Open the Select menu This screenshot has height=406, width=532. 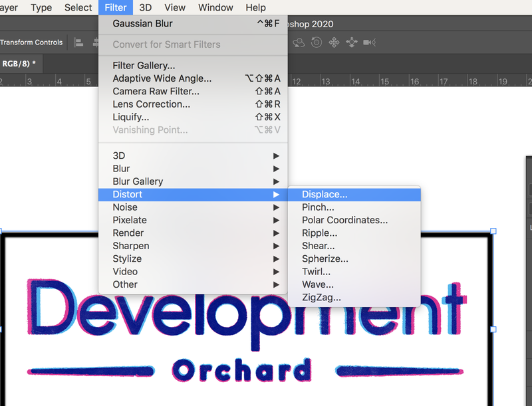click(78, 7)
